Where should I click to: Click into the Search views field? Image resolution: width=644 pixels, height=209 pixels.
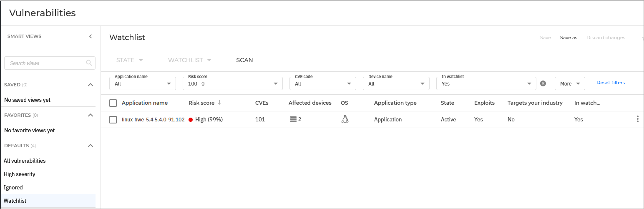46,63
